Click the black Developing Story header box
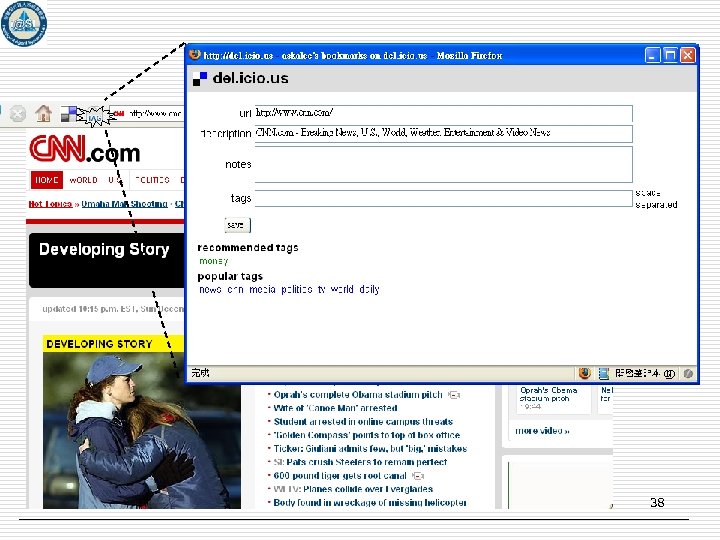 click(107, 260)
